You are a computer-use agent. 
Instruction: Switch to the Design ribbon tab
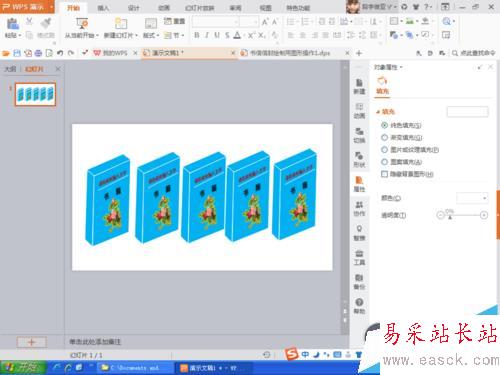[x=133, y=8]
